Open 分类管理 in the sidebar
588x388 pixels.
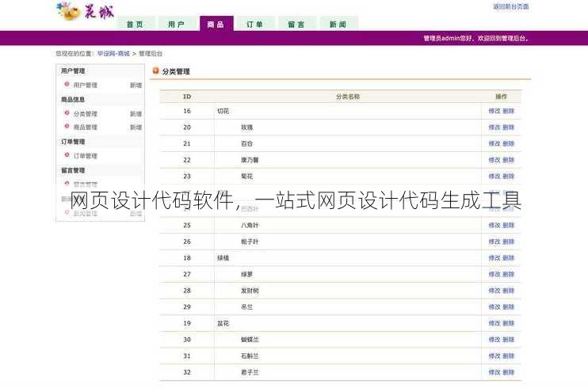pos(85,113)
